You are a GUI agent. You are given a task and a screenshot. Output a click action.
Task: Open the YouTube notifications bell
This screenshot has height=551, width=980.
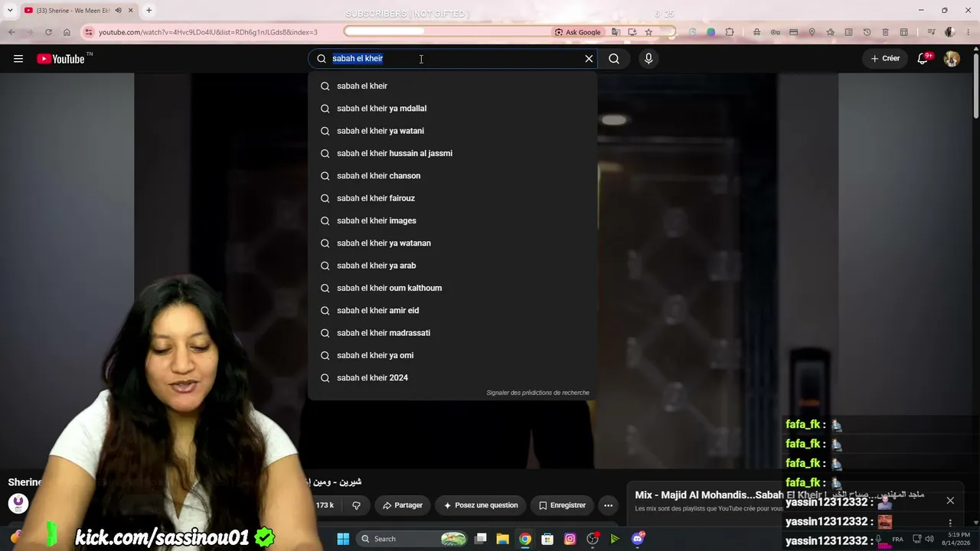pos(923,59)
